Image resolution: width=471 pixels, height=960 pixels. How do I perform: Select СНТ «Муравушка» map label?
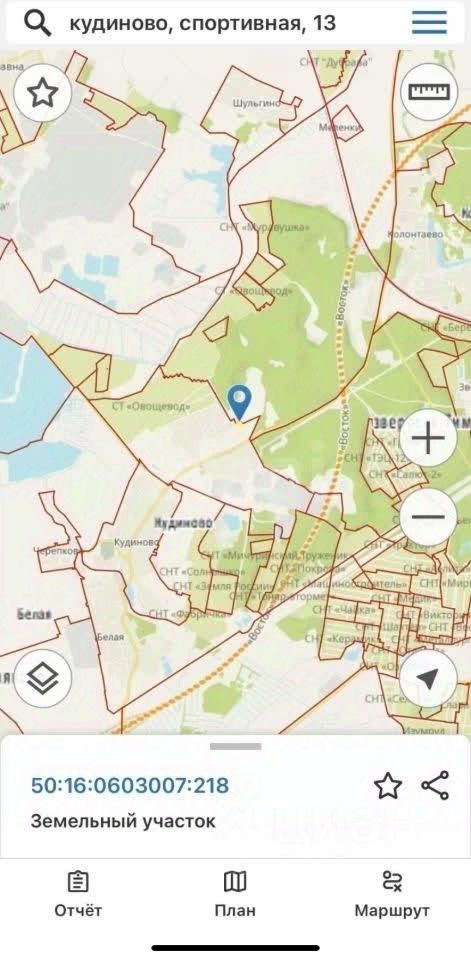pos(265,227)
